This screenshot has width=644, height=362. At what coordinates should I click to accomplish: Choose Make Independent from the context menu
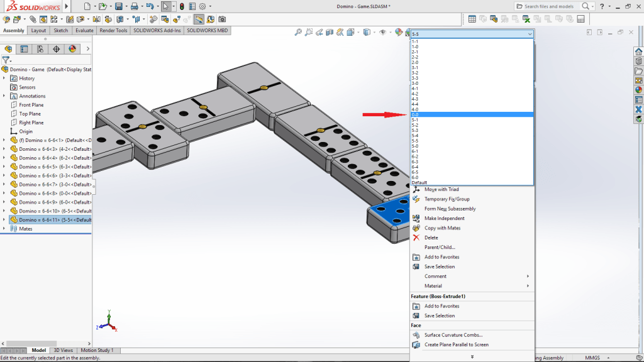point(443,218)
